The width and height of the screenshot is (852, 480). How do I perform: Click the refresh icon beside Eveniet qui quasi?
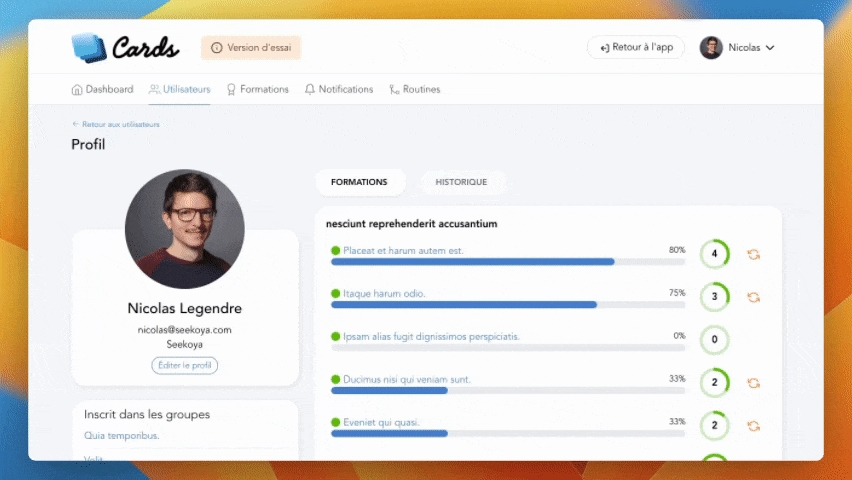(754, 426)
